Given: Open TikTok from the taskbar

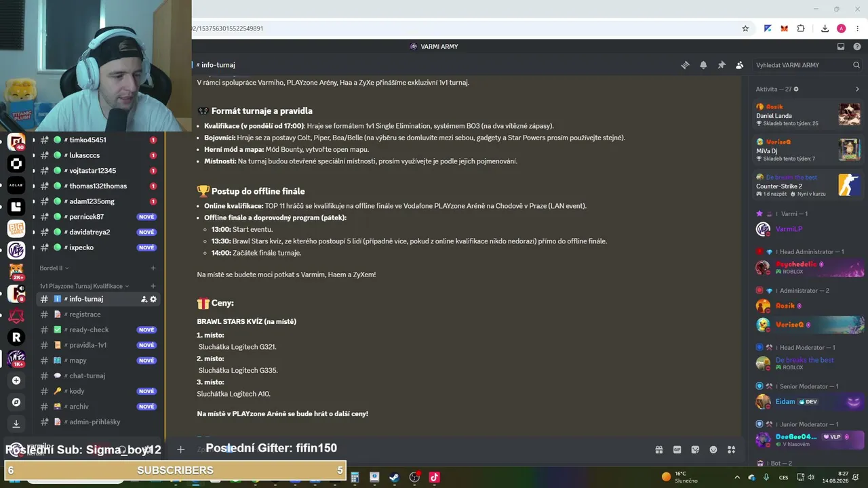Looking at the screenshot, I should pos(435,477).
